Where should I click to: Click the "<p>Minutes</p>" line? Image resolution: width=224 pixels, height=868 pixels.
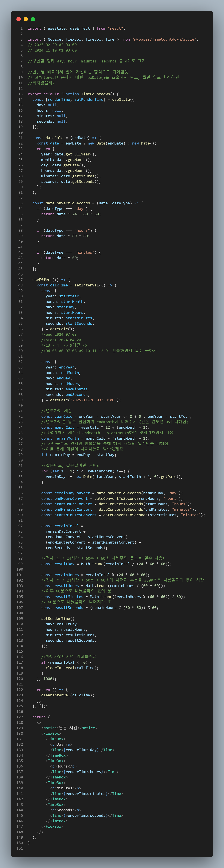[65, 788]
